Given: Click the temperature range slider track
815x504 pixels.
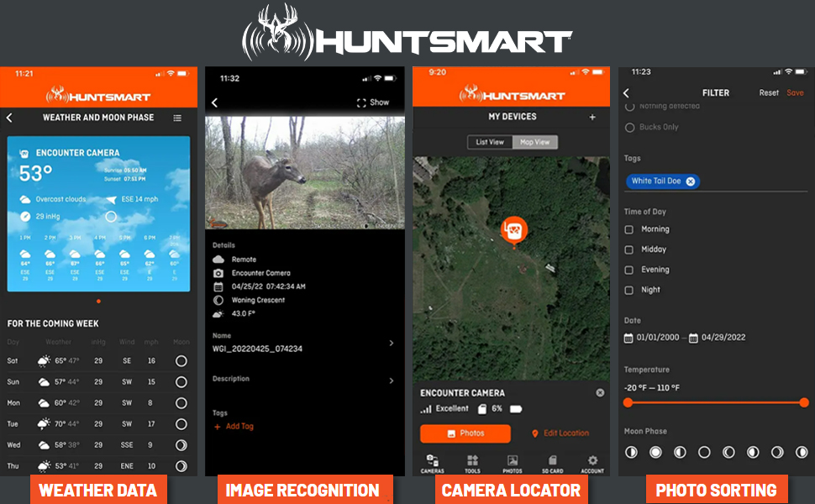Looking at the screenshot, I should point(716,402).
